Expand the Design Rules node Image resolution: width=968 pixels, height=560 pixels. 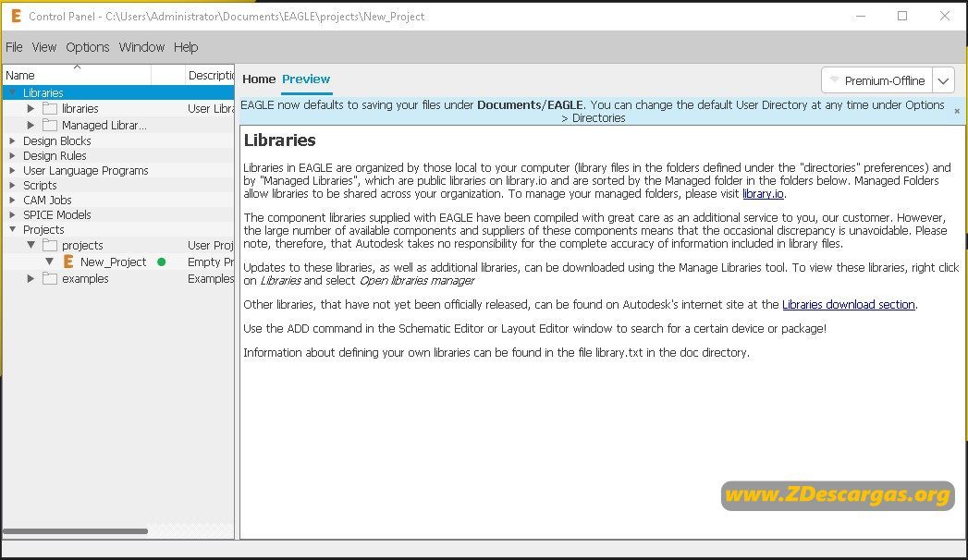[x=12, y=155]
